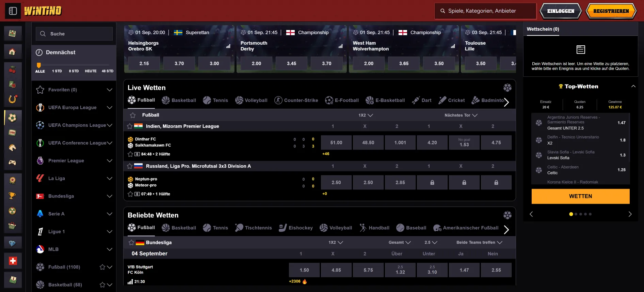
Task: Click the search magnifier in Suche field
Action: (43, 34)
